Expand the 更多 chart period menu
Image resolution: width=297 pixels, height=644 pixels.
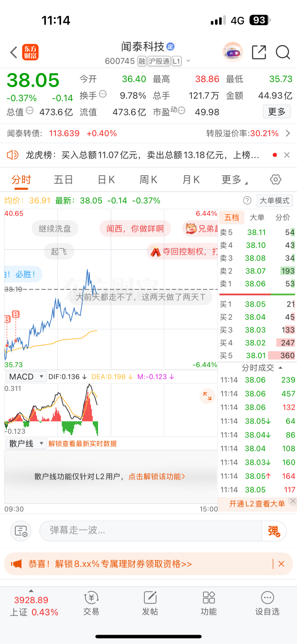pos(234,179)
